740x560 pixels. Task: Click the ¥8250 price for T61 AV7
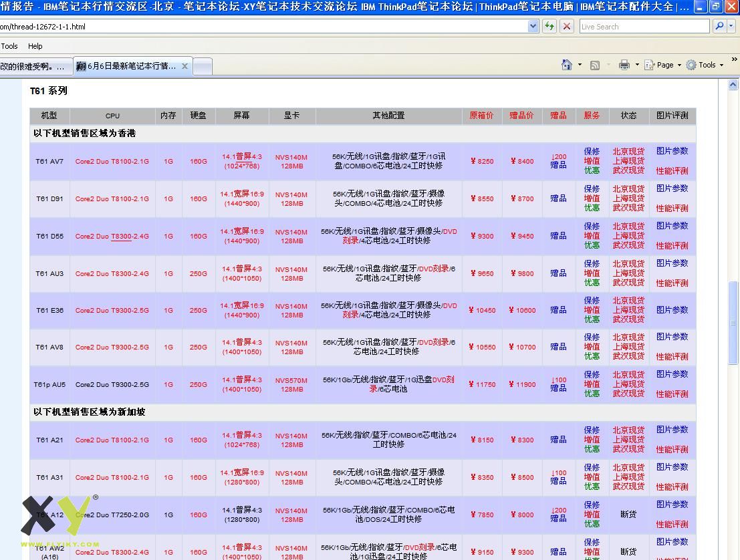click(x=482, y=161)
